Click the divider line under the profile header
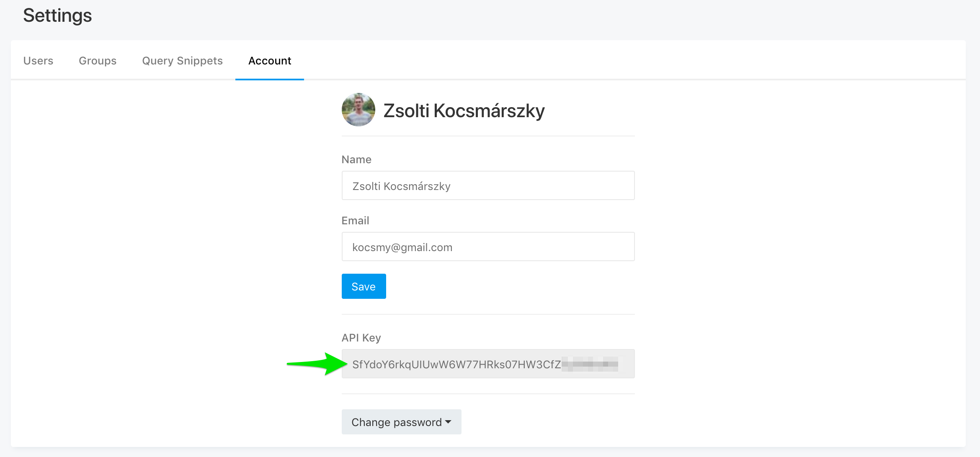The image size is (980, 457). [x=488, y=136]
